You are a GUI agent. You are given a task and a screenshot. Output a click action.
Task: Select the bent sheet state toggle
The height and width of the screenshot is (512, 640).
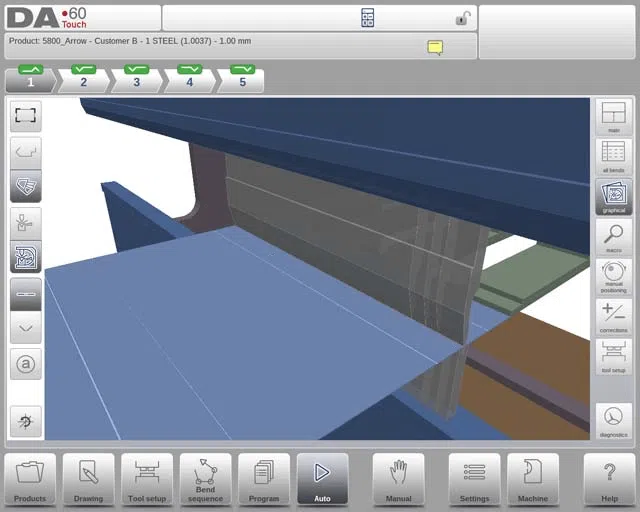(26, 327)
